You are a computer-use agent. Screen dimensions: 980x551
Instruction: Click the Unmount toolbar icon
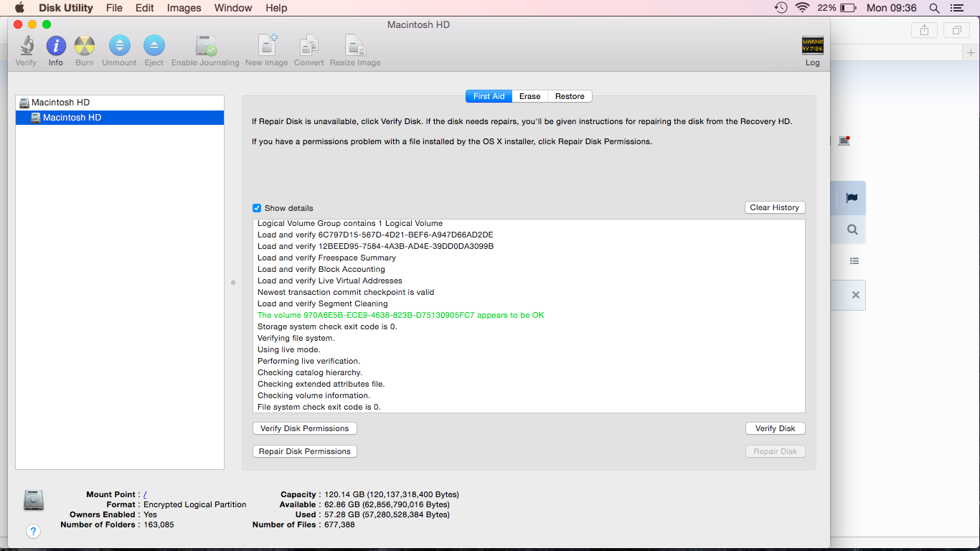(x=119, y=46)
